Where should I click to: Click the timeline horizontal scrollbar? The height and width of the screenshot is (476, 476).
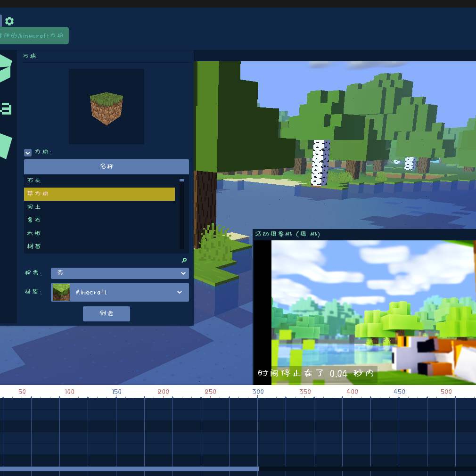click(x=129, y=469)
